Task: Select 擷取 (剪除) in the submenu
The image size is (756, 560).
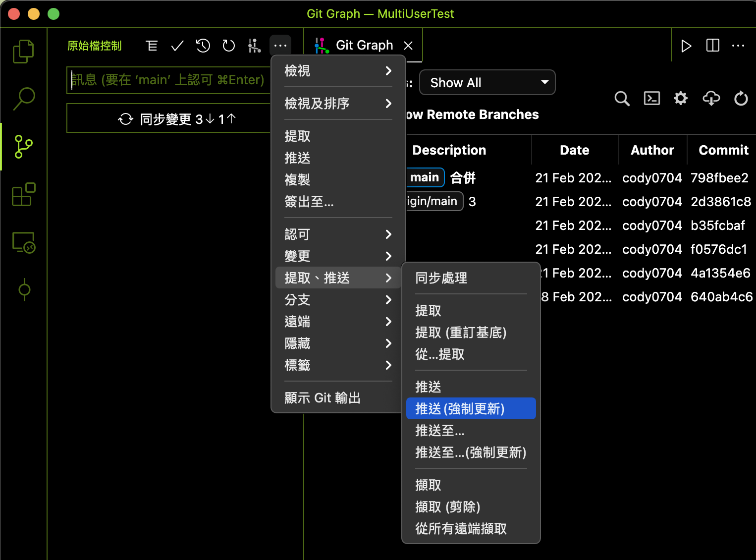Action: click(471, 507)
